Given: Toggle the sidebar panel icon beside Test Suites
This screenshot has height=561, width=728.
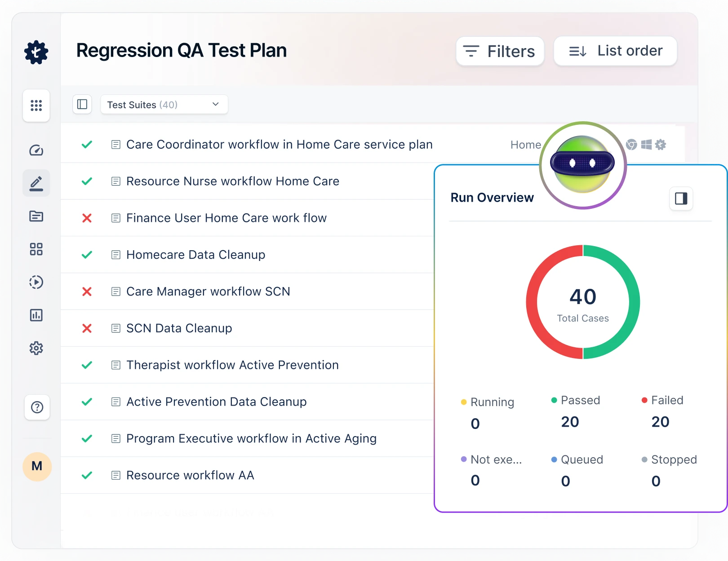Looking at the screenshot, I should [82, 104].
